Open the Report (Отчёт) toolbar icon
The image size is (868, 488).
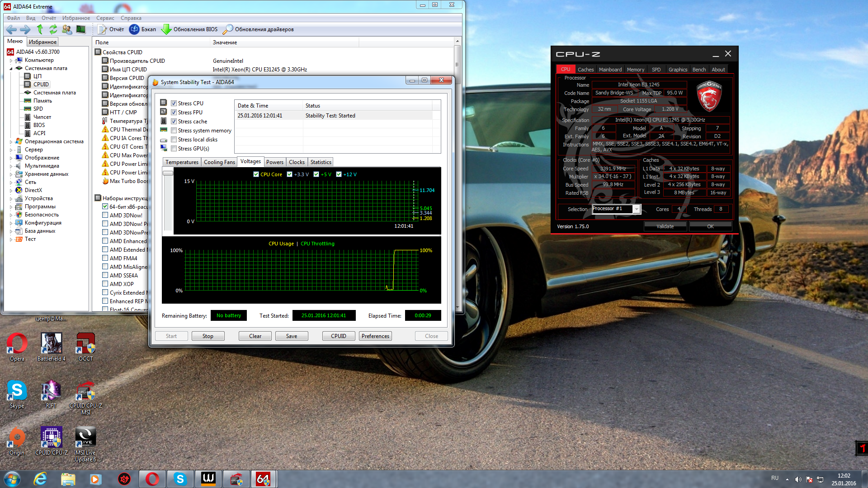pos(102,29)
